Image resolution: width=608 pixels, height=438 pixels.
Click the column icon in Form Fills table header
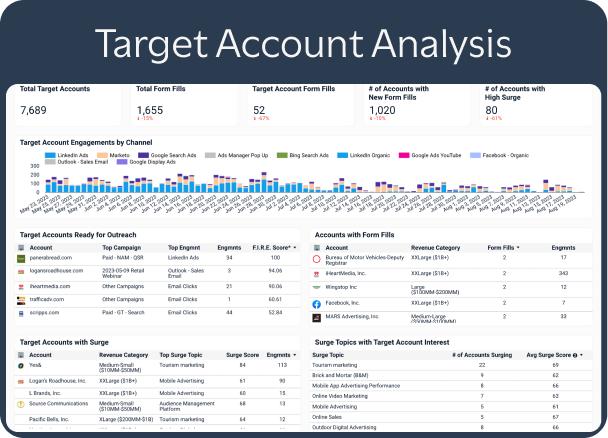317,248
